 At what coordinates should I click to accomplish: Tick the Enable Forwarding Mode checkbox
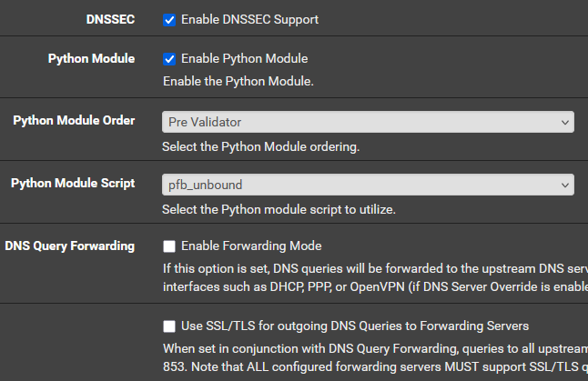point(168,246)
